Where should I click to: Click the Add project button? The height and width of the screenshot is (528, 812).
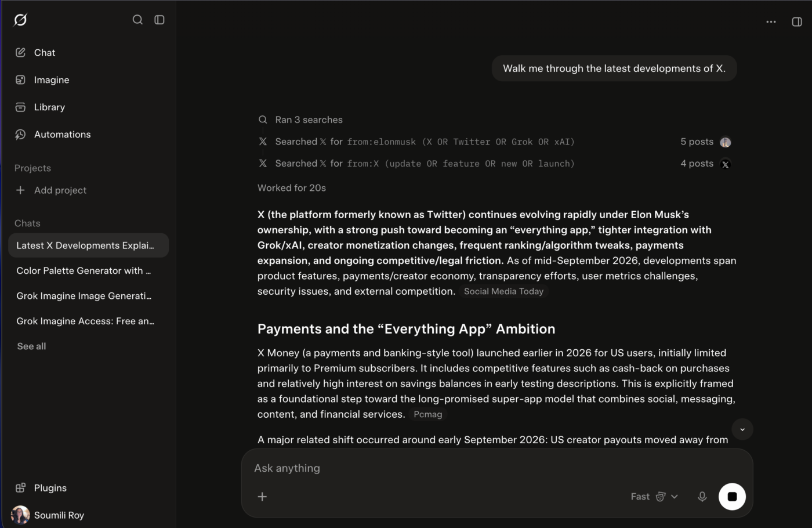pos(88,190)
